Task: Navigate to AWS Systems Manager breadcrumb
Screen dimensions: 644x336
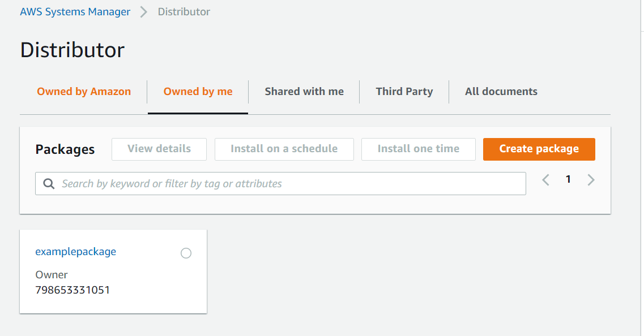Action: point(75,11)
